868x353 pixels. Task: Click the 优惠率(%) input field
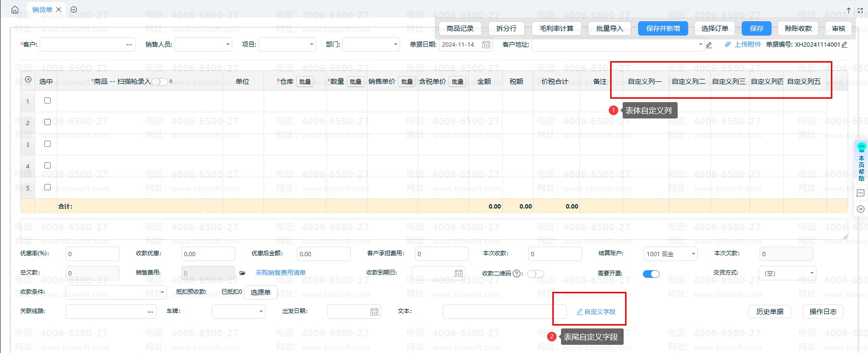coord(92,254)
